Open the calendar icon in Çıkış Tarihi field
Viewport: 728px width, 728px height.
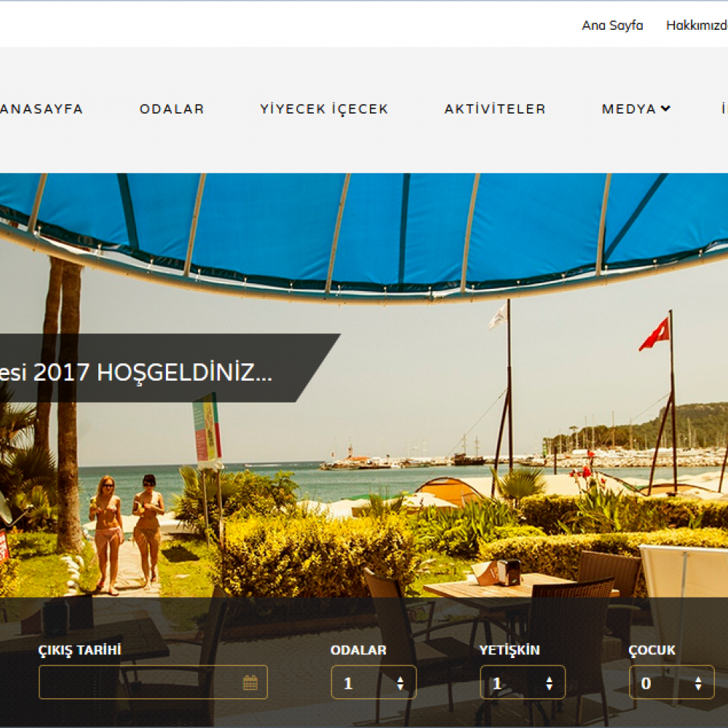coord(250,682)
